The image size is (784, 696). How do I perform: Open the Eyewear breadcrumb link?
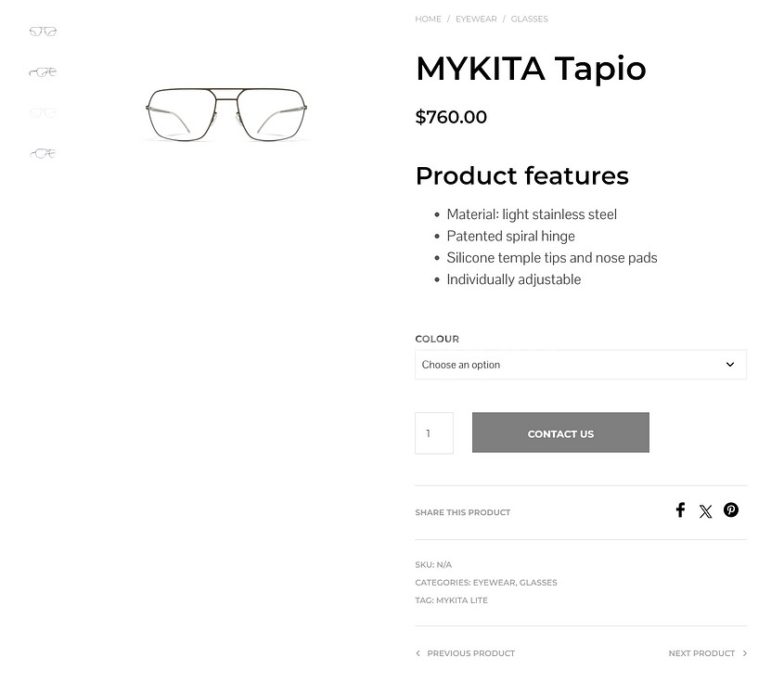pos(476,19)
